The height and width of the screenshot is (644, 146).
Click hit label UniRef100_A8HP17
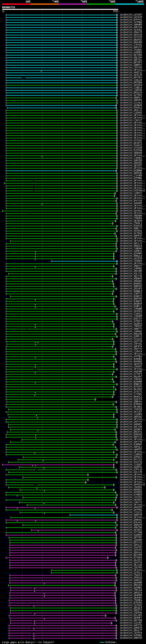131,98
